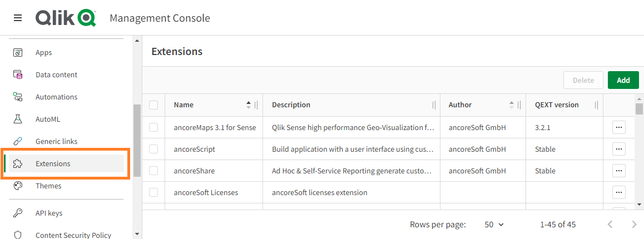Click the Content Security Policy shield icon

pyautogui.click(x=18, y=235)
